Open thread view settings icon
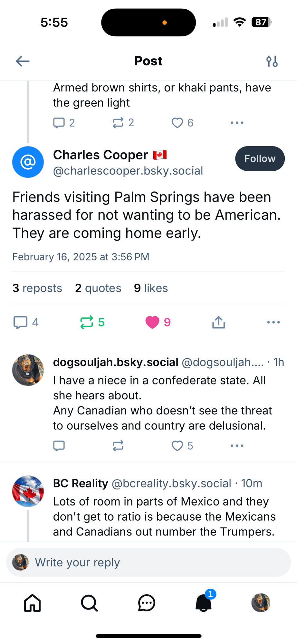The width and height of the screenshot is (297, 644). tap(272, 61)
